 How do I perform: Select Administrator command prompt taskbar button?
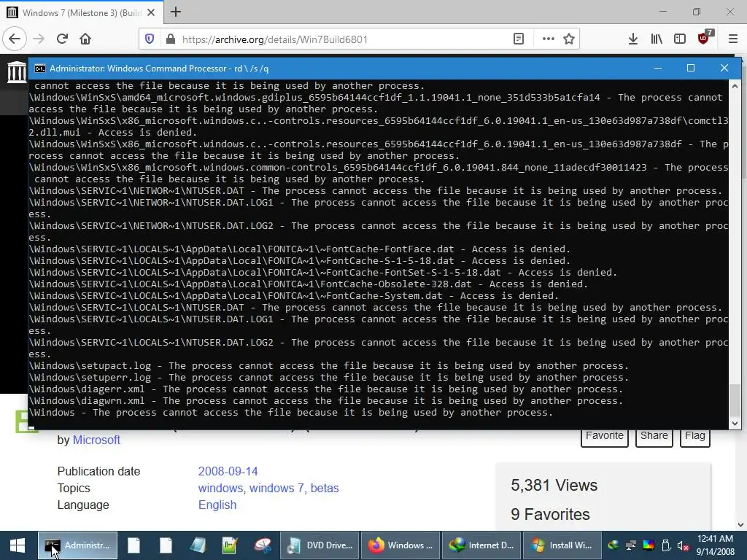tap(77, 545)
